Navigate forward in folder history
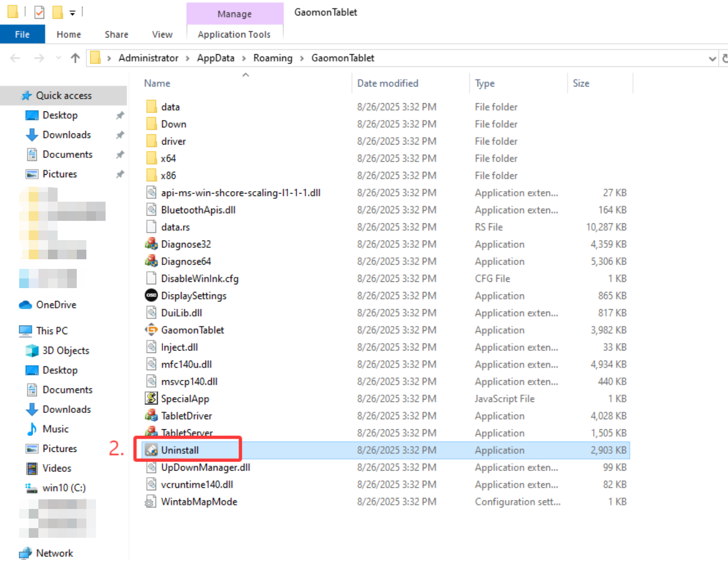 pos(39,58)
